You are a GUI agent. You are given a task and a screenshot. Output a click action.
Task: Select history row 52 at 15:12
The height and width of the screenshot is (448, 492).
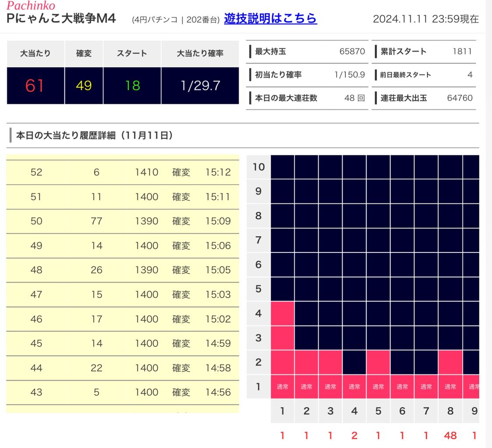coord(123,172)
